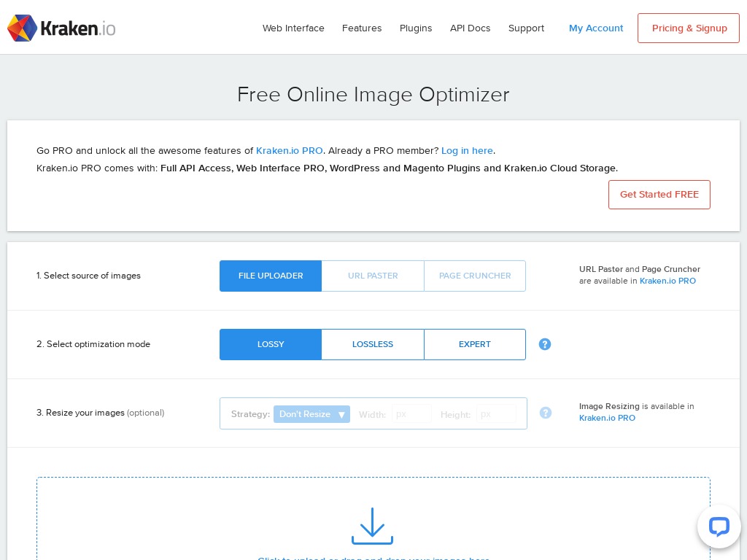747x560 pixels.
Task: Click the download arrow upload icon
Action: click(372, 526)
